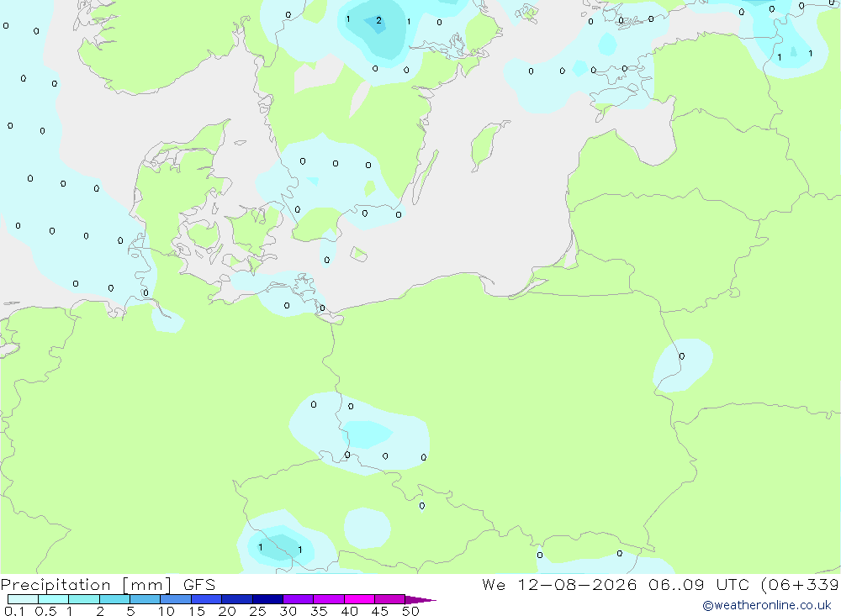Click the '45' legend scale label
This screenshot has width=841, height=616.
(380, 611)
